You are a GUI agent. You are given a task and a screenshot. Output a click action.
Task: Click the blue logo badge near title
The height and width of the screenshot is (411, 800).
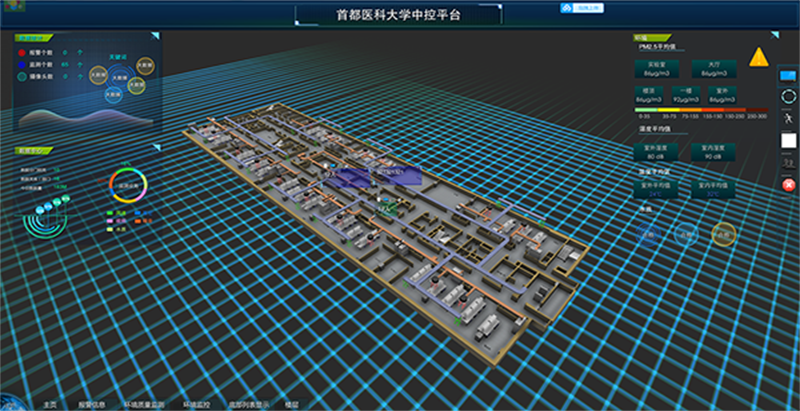tap(582, 8)
